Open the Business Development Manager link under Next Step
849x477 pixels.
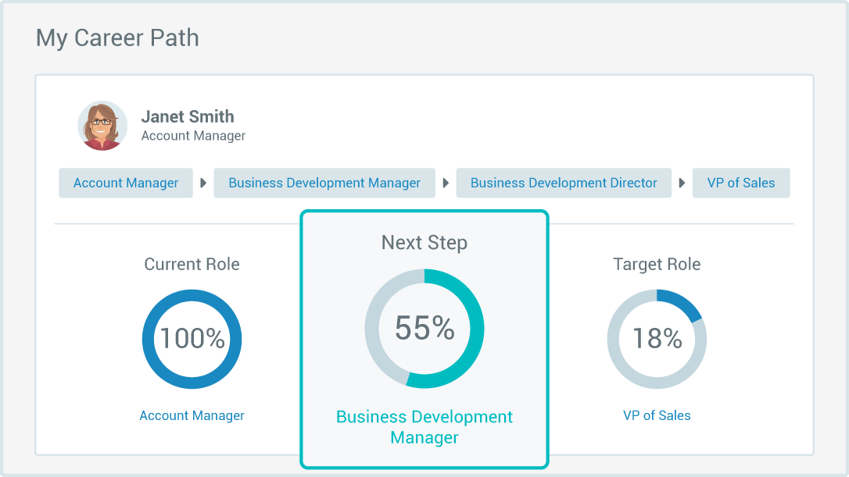tap(424, 427)
